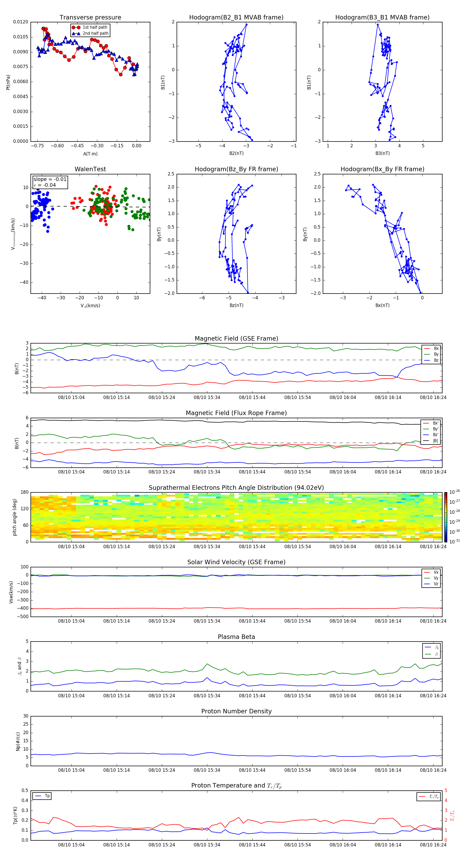
Task: Click the 'Solar Wind Velocity (GSE Frame)' title
Action: pos(236,562)
